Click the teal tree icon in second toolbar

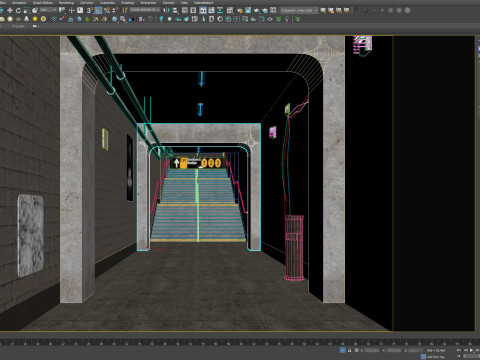point(161,19)
